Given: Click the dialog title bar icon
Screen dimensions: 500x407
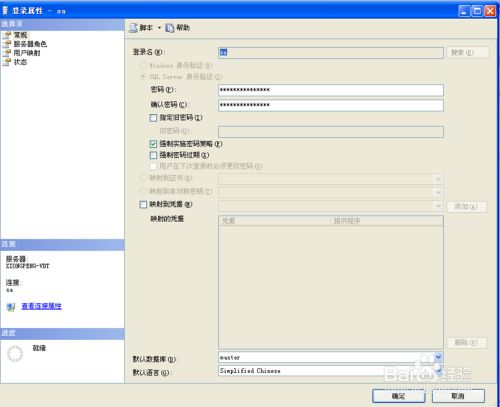Looking at the screenshot, I should coord(5,10).
